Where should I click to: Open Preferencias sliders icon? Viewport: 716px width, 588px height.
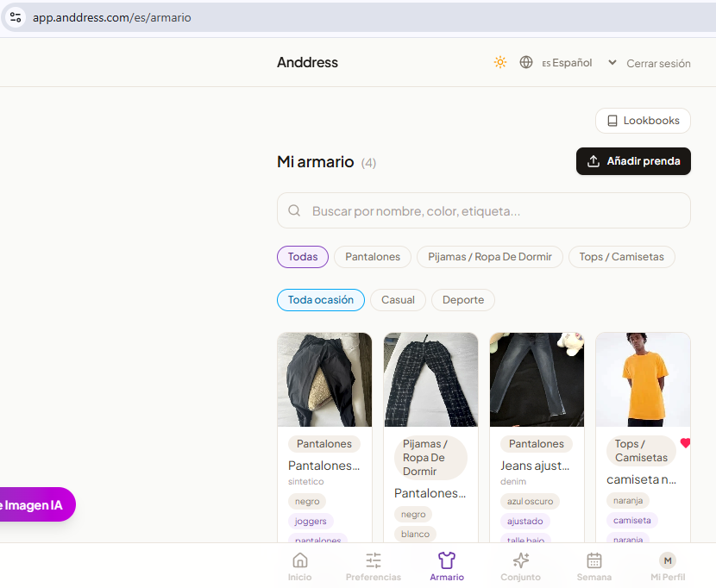pyautogui.click(x=373, y=560)
